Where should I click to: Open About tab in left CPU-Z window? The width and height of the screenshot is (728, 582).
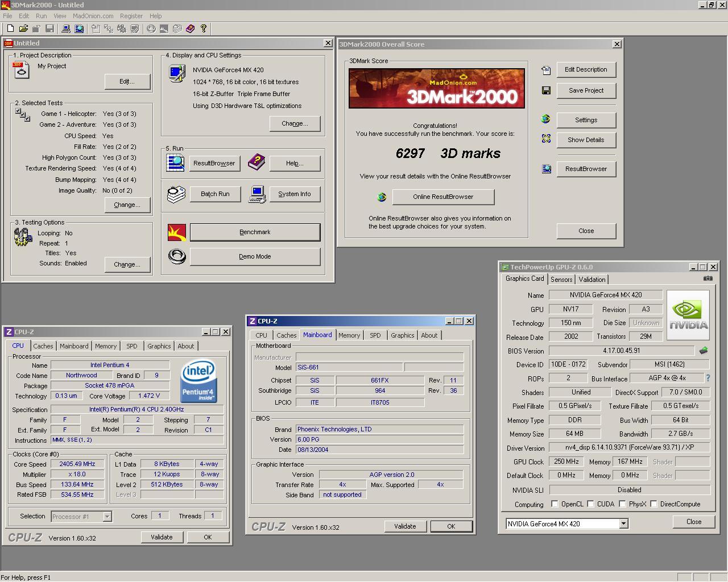pyautogui.click(x=186, y=346)
